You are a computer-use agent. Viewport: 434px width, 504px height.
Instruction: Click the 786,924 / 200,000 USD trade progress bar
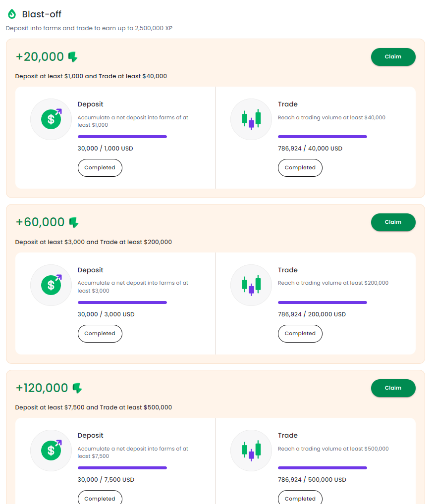point(323,302)
